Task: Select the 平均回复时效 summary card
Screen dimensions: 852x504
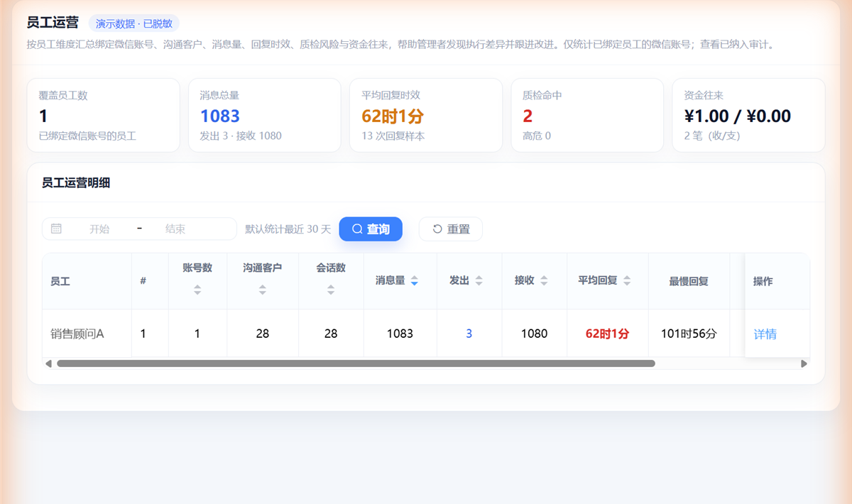Action: pos(426,115)
